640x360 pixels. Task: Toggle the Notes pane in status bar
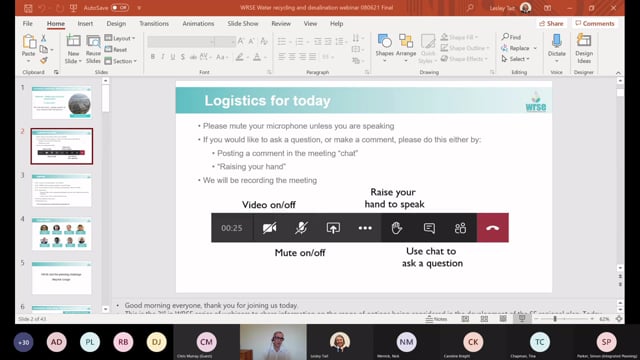436,319
